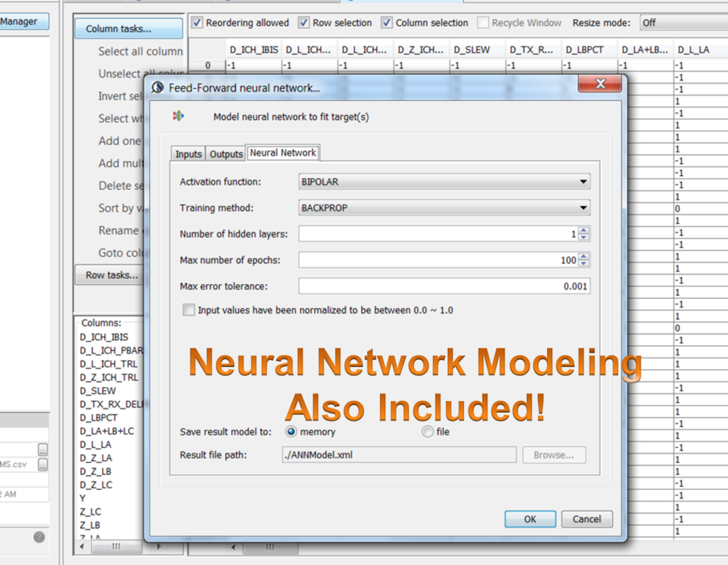728x565 pixels.
Task: Click the neural network dialog title icon
Action: (157, 88)
